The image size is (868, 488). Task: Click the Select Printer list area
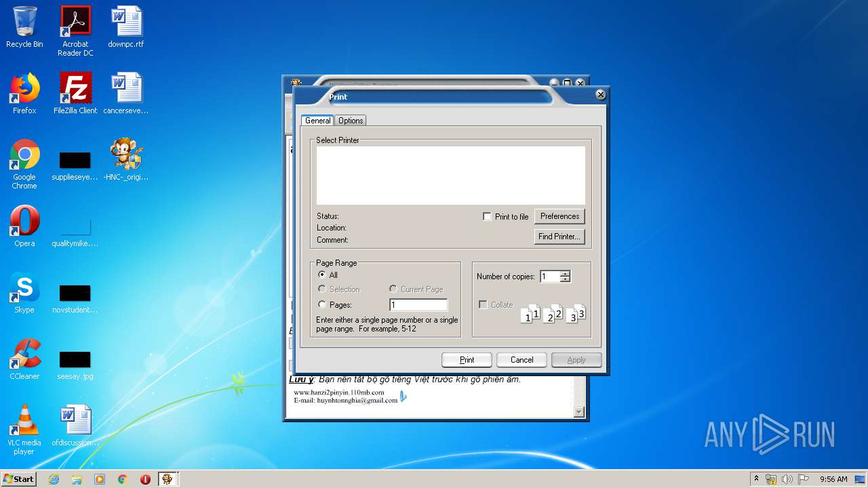[450, 176]
